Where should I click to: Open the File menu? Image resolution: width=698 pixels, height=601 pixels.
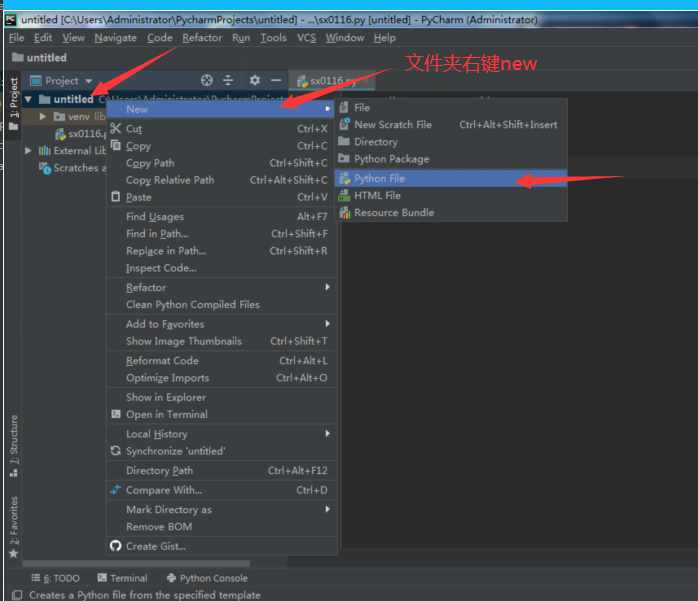click(16, 38)
